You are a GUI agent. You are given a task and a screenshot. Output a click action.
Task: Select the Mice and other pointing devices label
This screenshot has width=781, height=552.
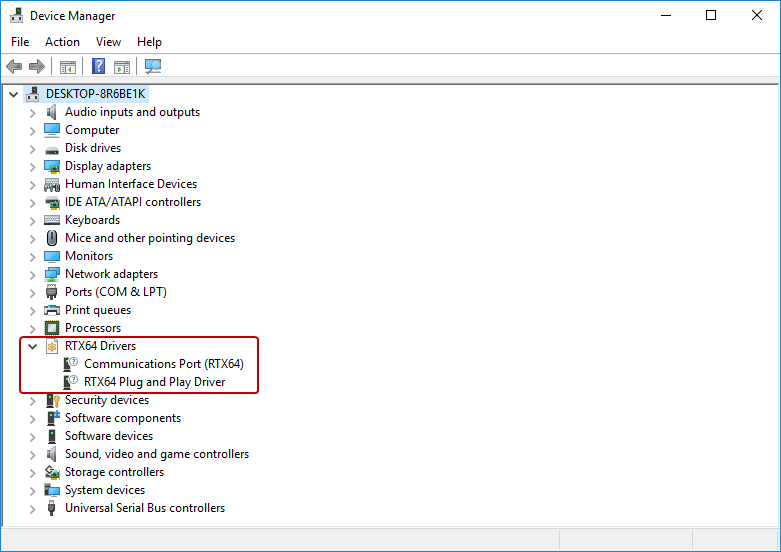click(x=150, y=238)
